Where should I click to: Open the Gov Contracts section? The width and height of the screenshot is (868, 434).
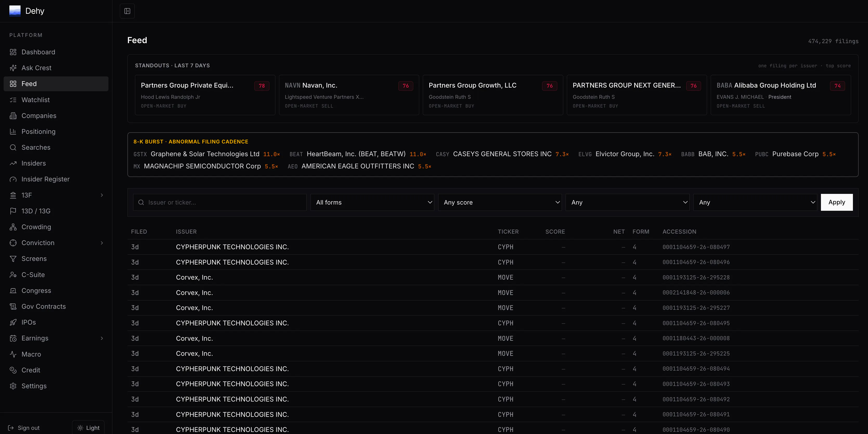tap(56, 306)
